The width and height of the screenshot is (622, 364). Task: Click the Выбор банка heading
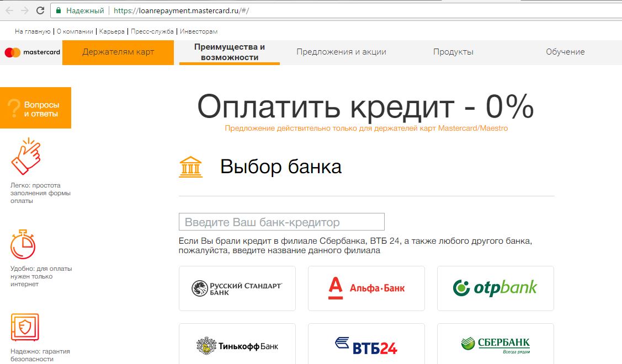281,167
